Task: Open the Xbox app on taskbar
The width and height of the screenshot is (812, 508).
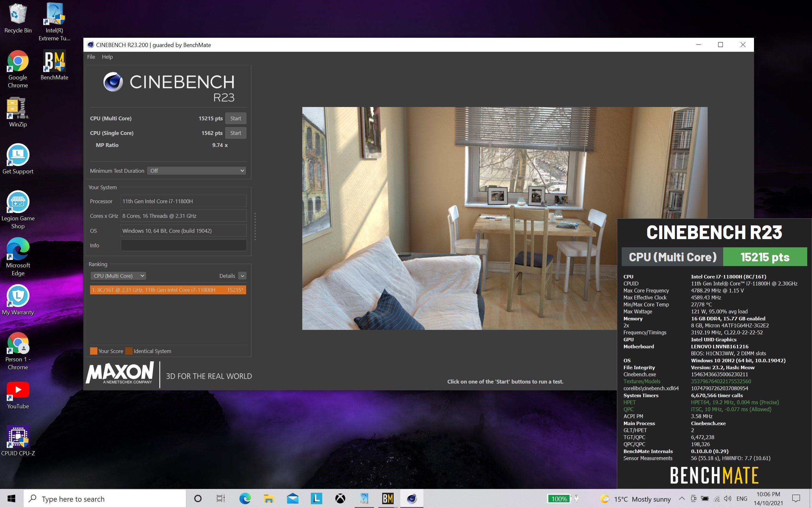Action: click(x=340, y=498)
